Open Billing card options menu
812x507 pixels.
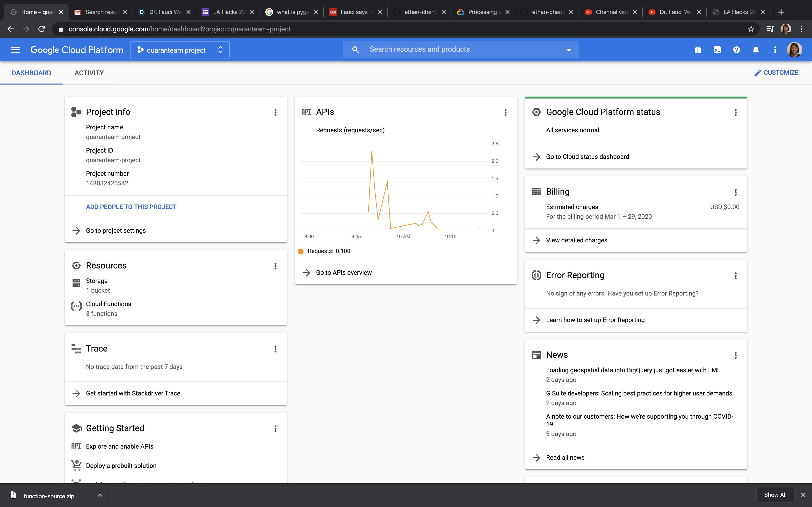point(735,192)
